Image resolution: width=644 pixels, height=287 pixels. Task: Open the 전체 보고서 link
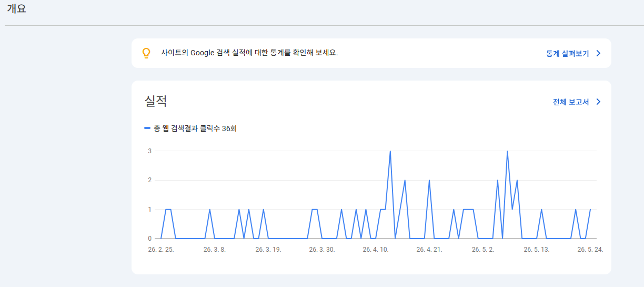pos(571,102)
